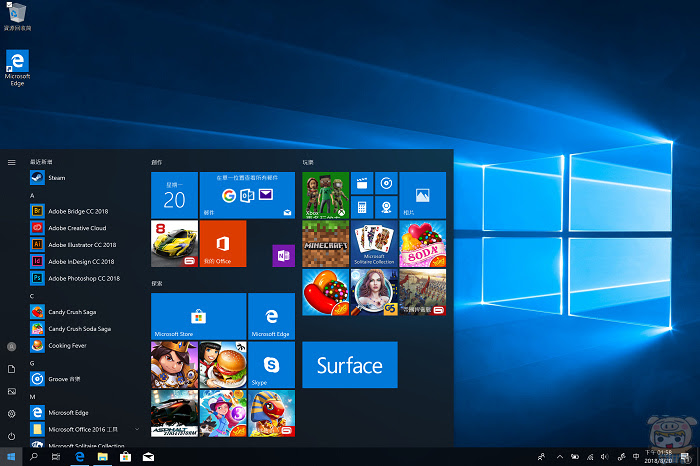Open the Camera small tile
Viewport: 700px width, 466px height.
point(386,207)
